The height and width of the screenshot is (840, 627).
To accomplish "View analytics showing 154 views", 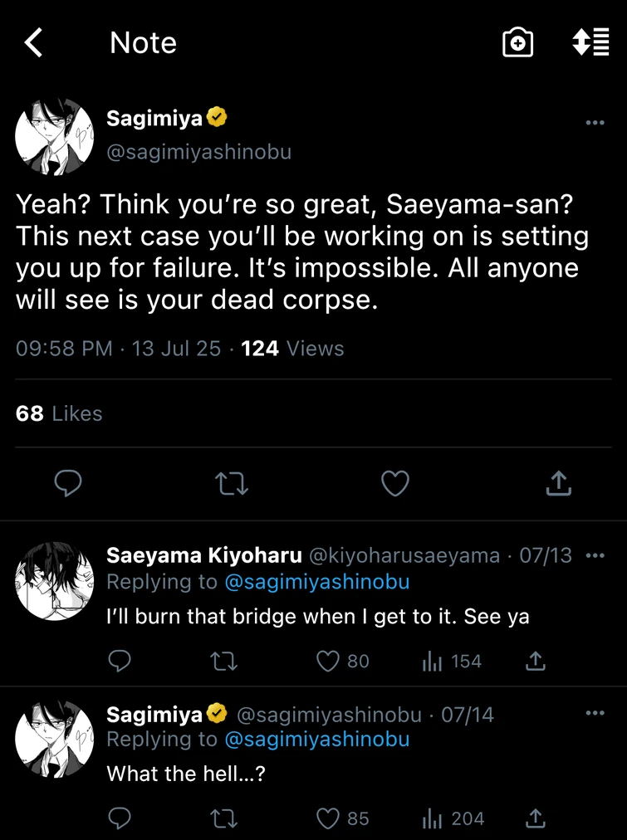I will click(x=452, y=661).
